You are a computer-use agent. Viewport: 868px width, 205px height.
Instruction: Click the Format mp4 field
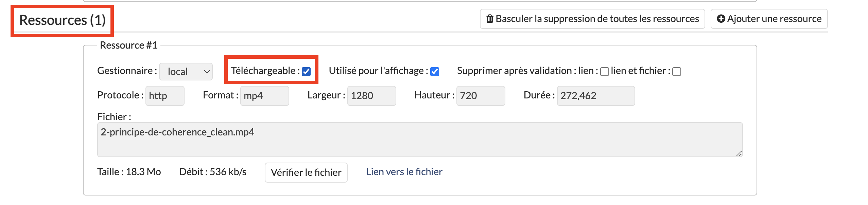pyautogui.click(x=264, y=96)
